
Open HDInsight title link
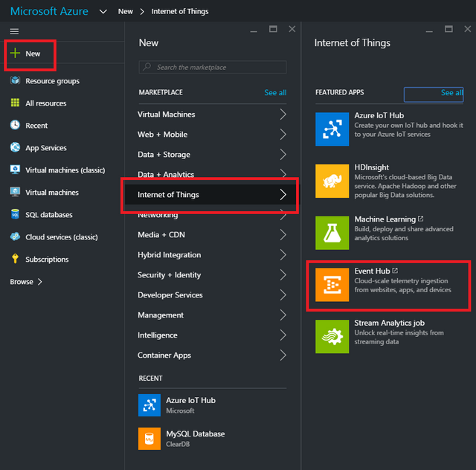(372, 167)
